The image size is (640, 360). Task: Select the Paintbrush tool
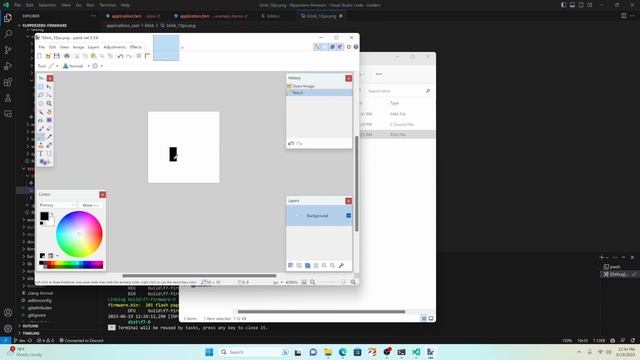point(41,129)
